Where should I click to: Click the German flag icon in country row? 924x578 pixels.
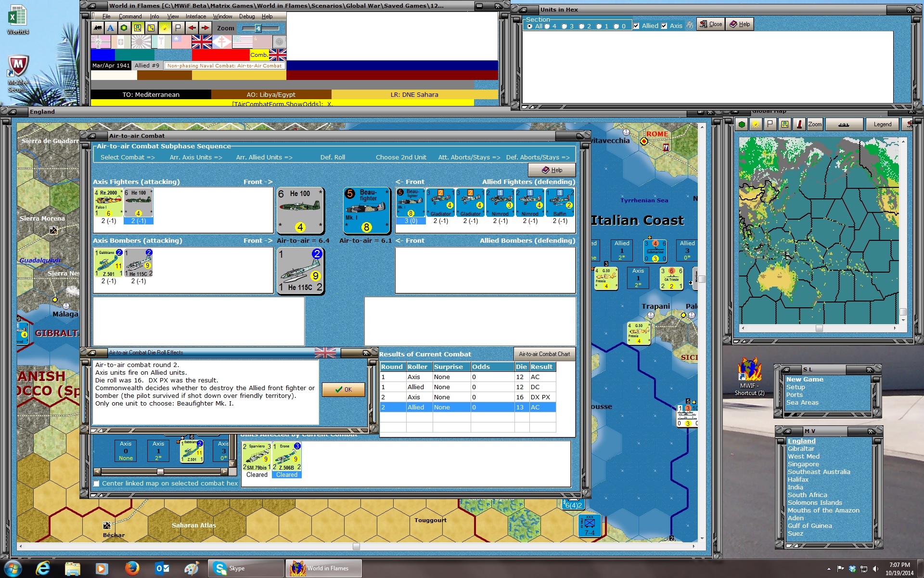[x=101, y=42]
